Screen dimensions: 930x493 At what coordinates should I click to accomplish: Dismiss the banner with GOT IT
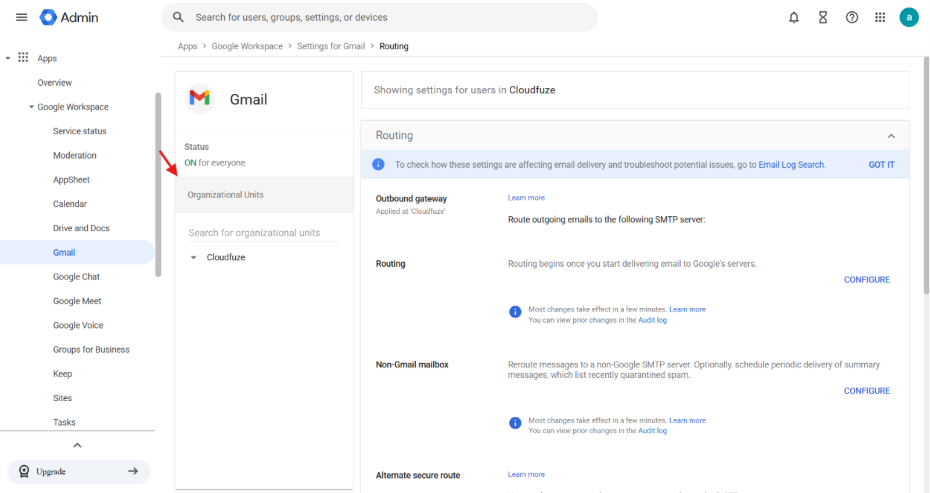pyautogui.click(x=881, y=165)
